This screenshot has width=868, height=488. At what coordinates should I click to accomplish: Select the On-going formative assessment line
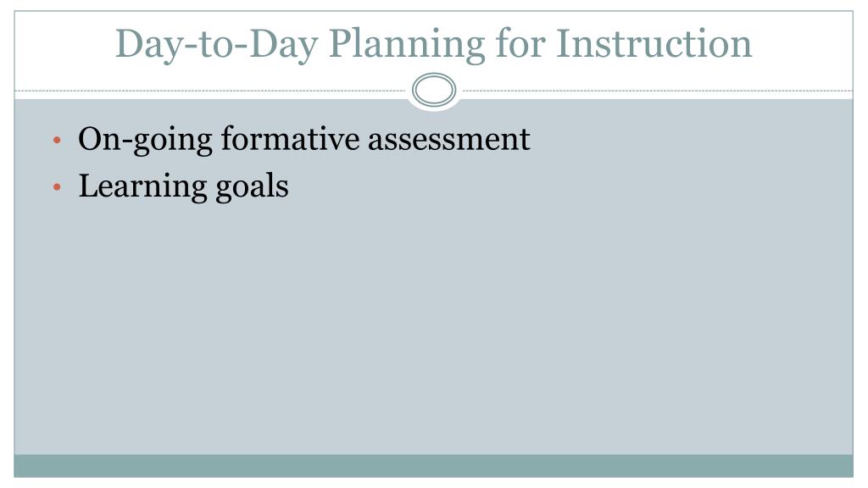coord(304,140)
